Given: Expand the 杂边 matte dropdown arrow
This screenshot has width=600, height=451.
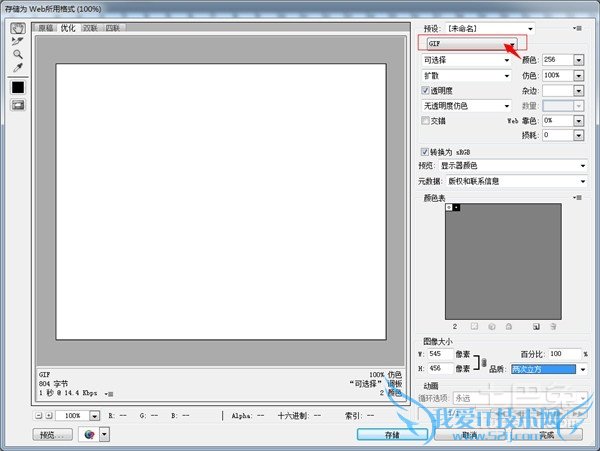Looking at the screenshot, I should point(579,91).
